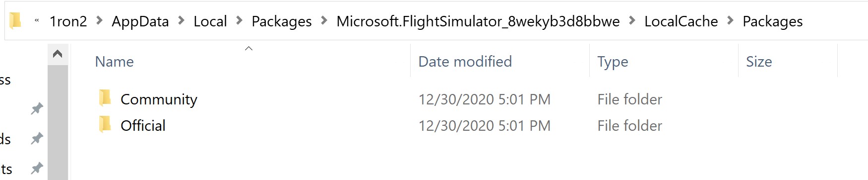This screenshot has width=868, height=180.
Task: Click the sidebar scroll up arrow
Action: (x=58, y=54)
